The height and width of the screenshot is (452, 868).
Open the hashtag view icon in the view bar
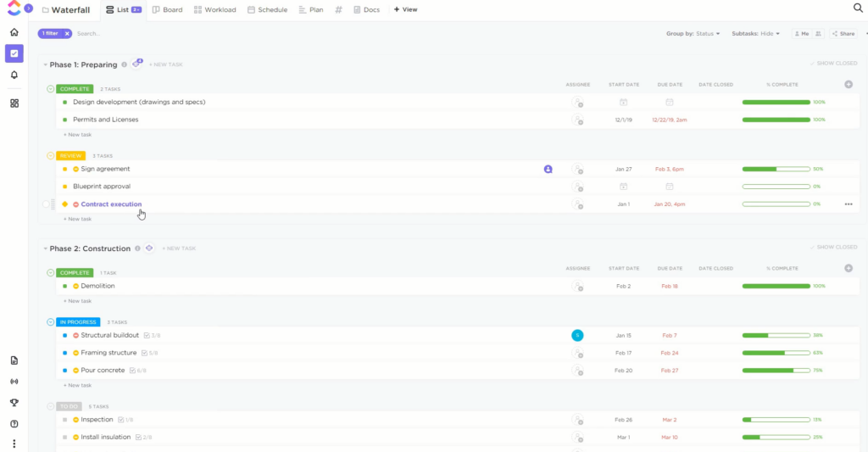coord(338,9)
